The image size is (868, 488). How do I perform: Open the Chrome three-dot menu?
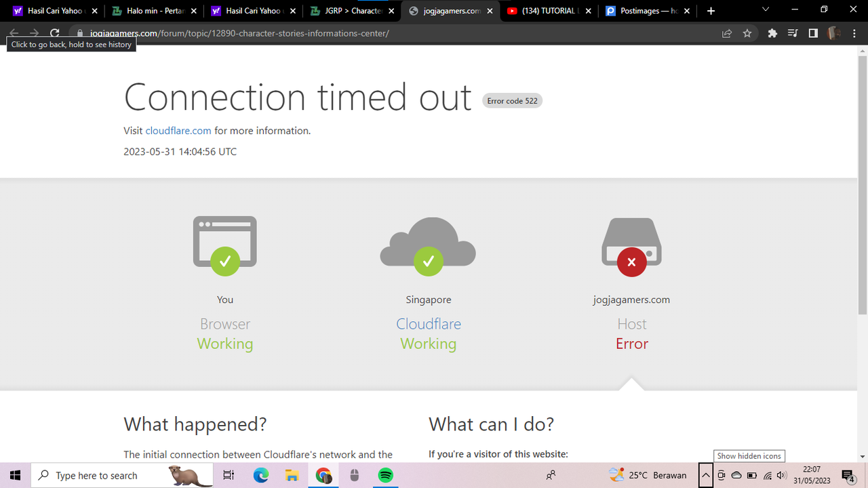[854, 33]
